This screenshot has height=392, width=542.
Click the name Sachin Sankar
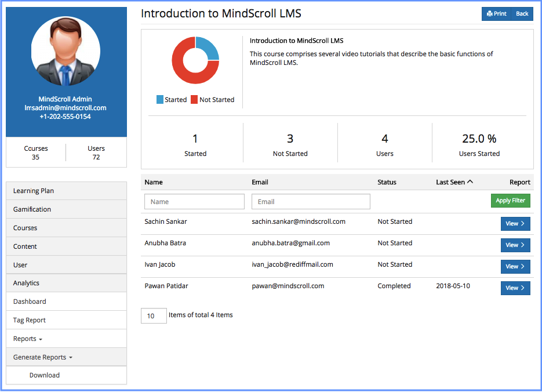click(166, 222)
